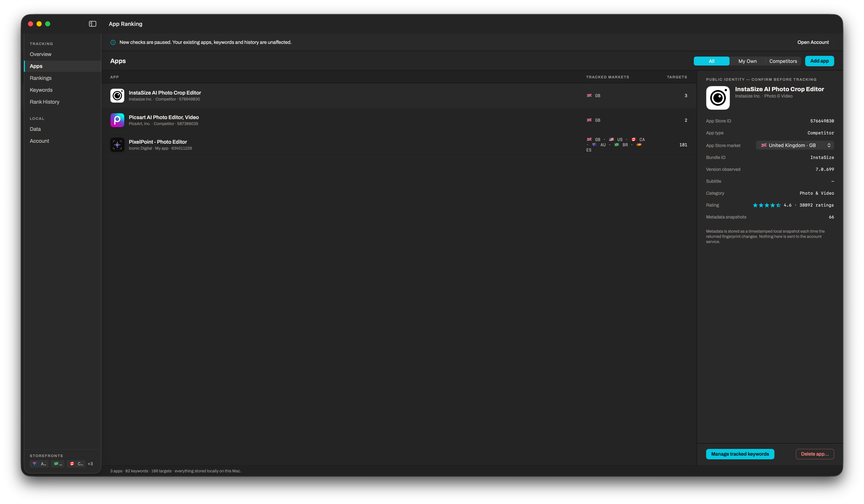Open Keywords in the sidebar
This screenshot has height=504, width=864.
point(62,90)
